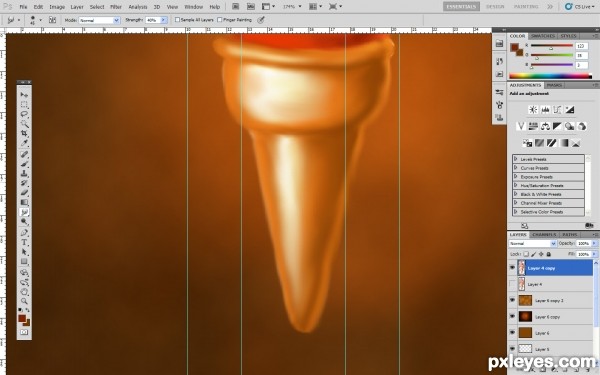Add a Hue/Saturation adjustment
This screenshot has width=600, height=375.
point(533,126)
